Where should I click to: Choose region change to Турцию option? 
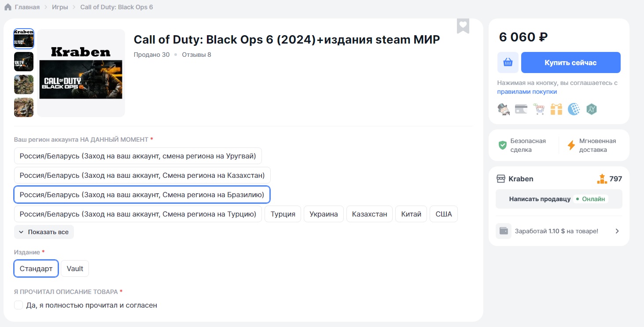tap(138, 214)
